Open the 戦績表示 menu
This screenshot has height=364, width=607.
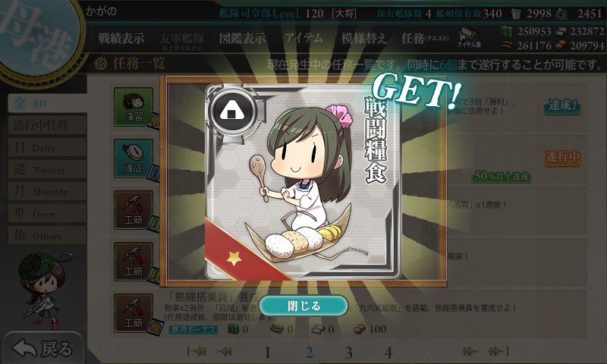click(x=121, y=38)
